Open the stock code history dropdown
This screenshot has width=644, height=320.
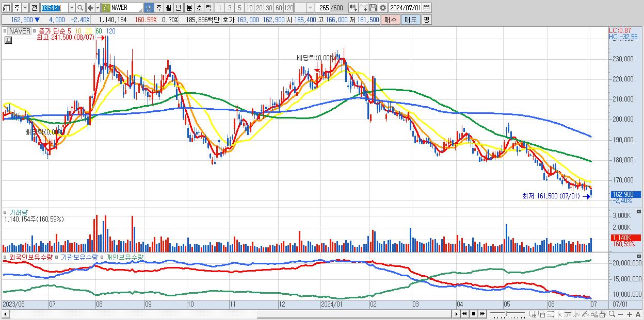(x=72, y=8)
